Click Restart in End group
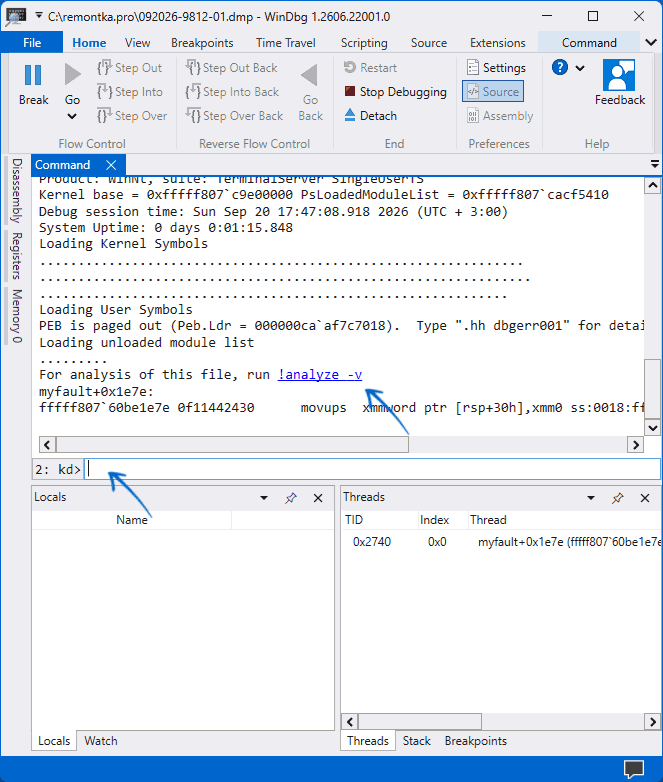The width and height of the screenshot is (663, 782). coord(370,68)
